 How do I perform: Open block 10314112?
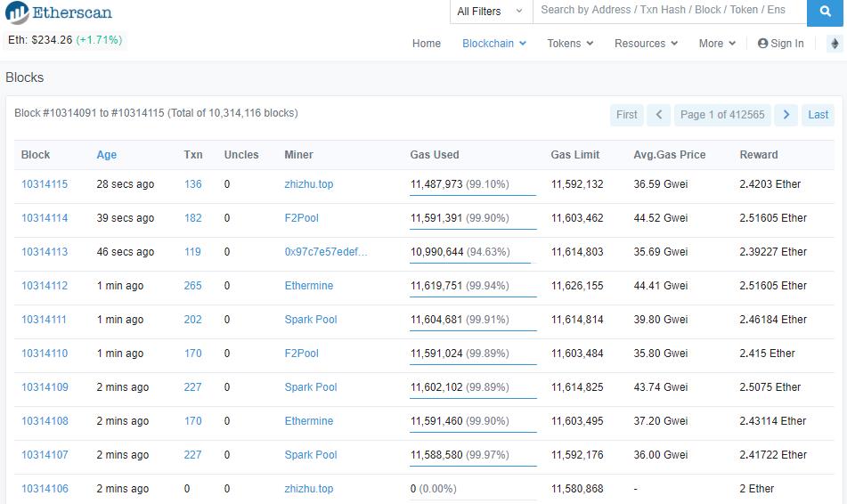pos(45,286)
